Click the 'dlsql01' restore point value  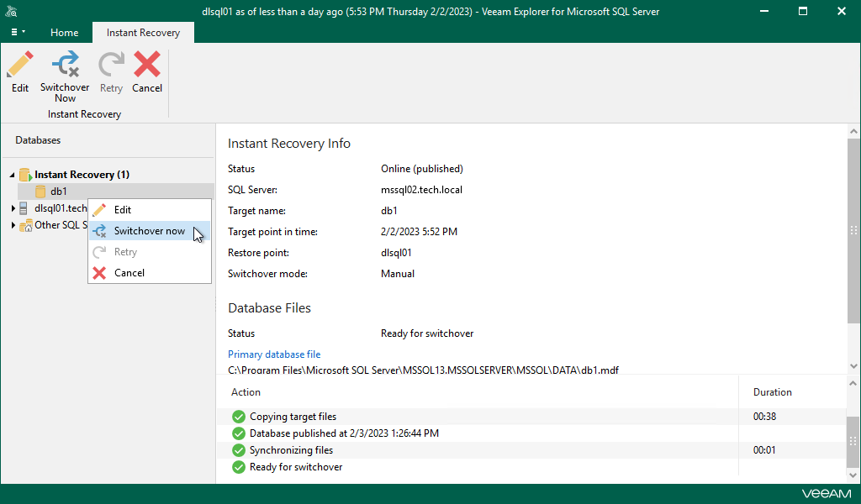pyautogui.click(x=396, y=253)
